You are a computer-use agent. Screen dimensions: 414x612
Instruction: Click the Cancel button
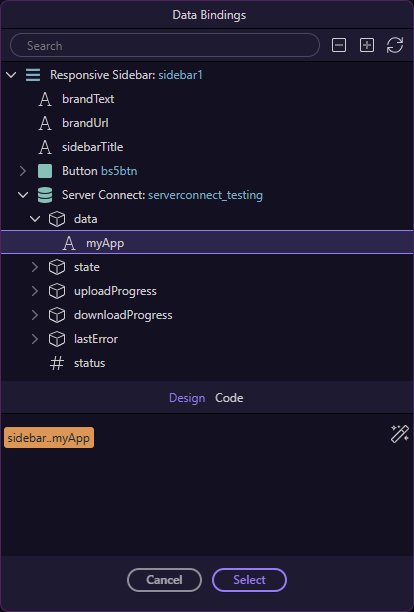click(x=164, y=580)
